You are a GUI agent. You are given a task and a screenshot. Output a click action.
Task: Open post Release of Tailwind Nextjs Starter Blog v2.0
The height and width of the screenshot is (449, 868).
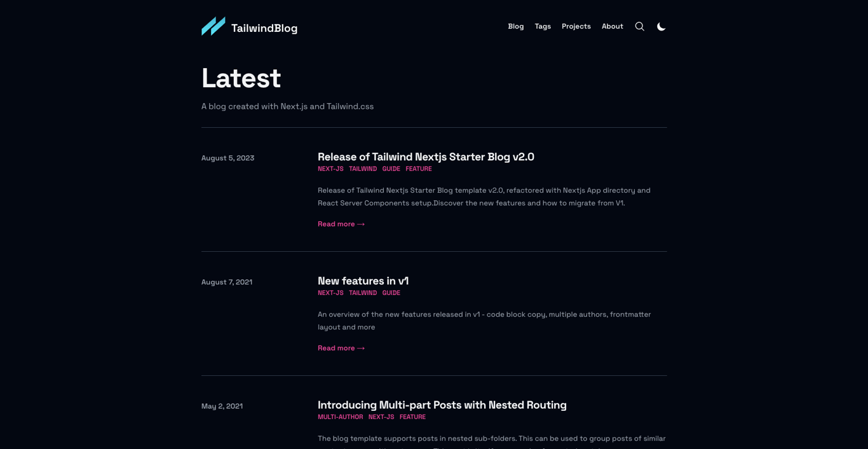[426, 156]
